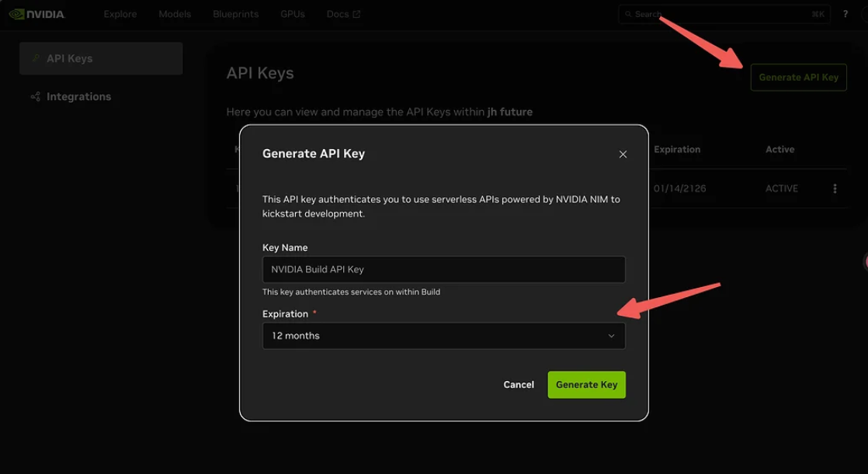Click Cancel in the dialog

click(519, 385)
